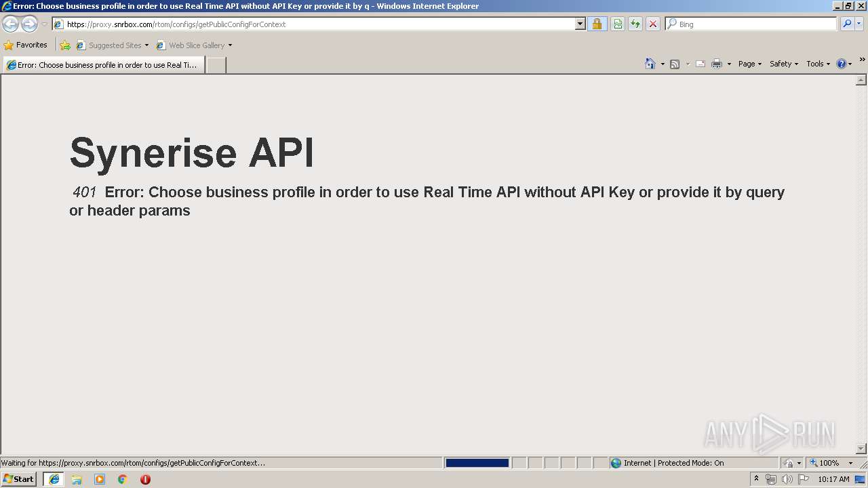Click the RSS feeds icon
868x488 pixels.
pos(675,64)
